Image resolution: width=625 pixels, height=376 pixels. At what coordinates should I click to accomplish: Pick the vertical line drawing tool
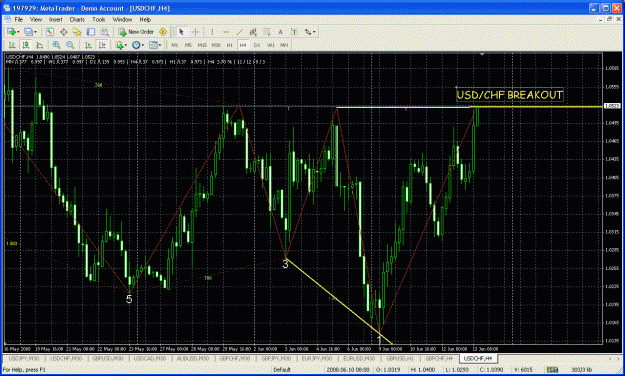(212, 32)
